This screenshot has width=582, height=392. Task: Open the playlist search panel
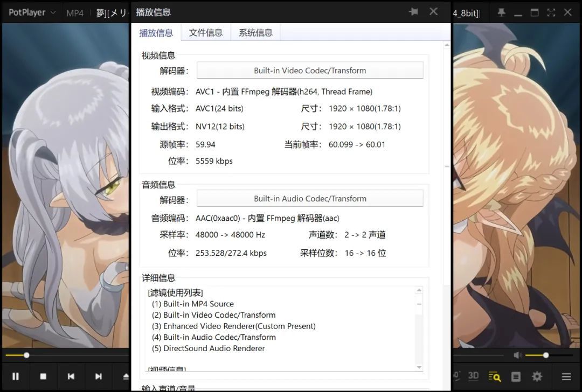click(494, 377)
